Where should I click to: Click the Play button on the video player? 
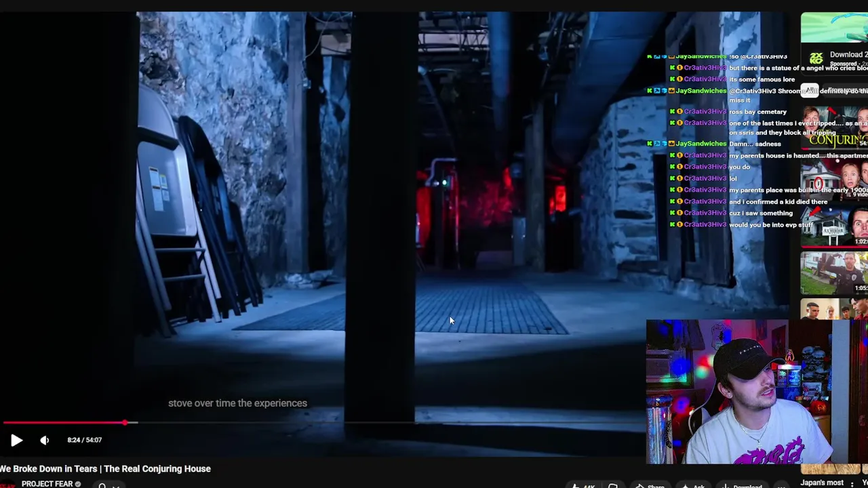pos(16,441)
